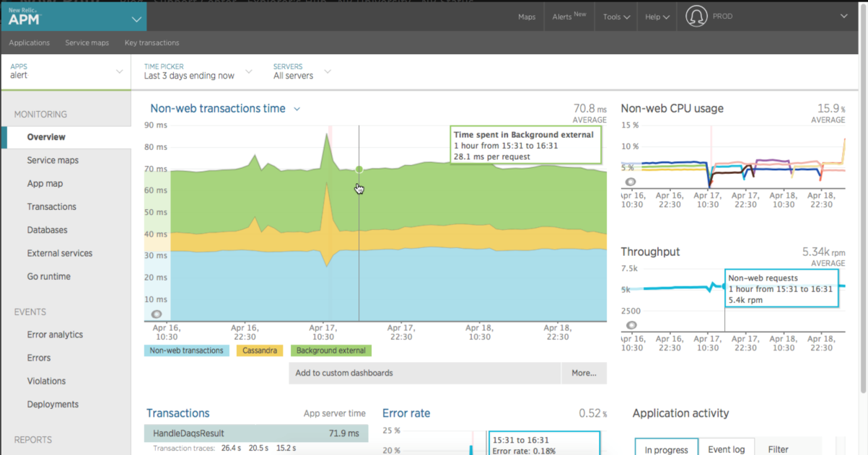Viewport: 868px width, 455px height.
Task: Open the Maps menu item
Action: (527, 17)
